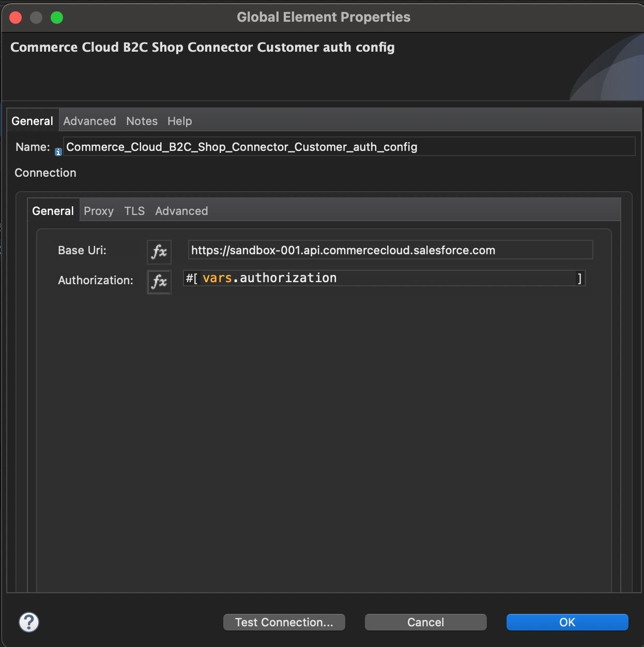Close the dialog with red window button

click(16, 18)
